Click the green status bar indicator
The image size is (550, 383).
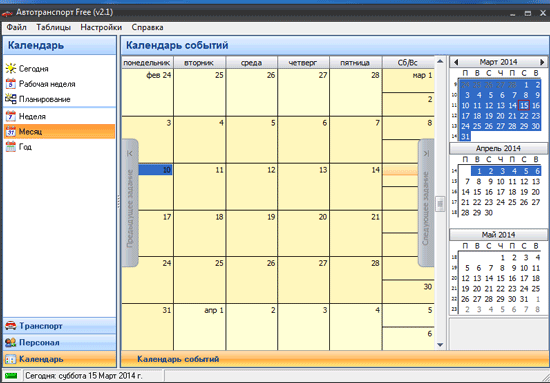[x=12, y=376]
